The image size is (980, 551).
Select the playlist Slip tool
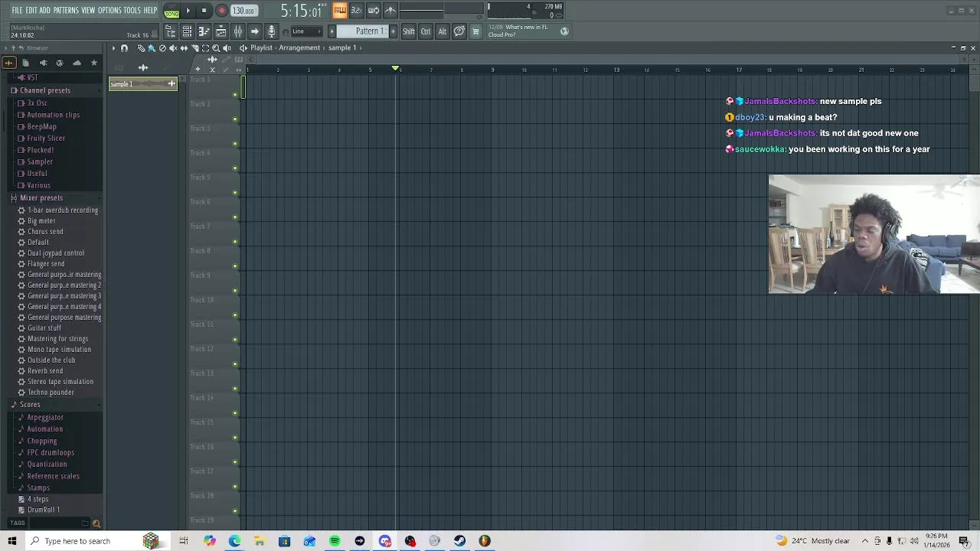(184, 47)
